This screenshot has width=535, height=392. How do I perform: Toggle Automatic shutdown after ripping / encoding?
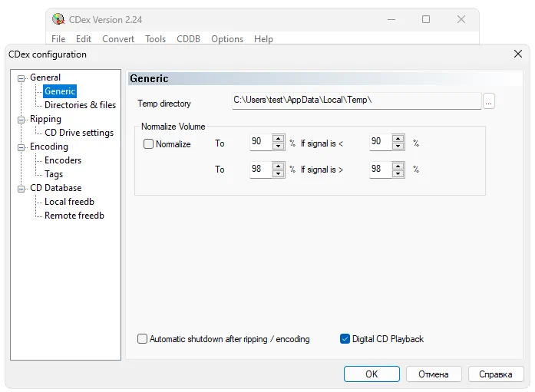click(142, 339)
